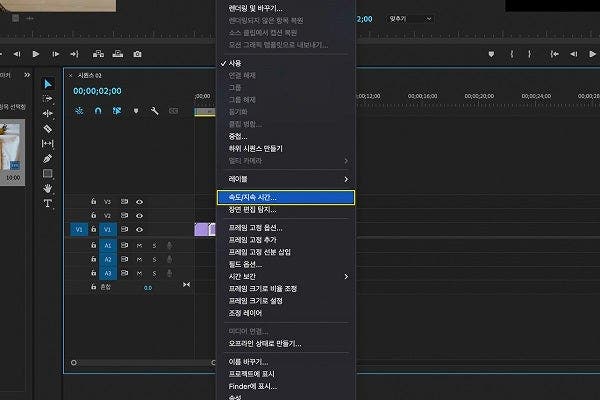600x400 pixels.
Task: Toggle linked selection in timeline
Action: tap(117, 111)
